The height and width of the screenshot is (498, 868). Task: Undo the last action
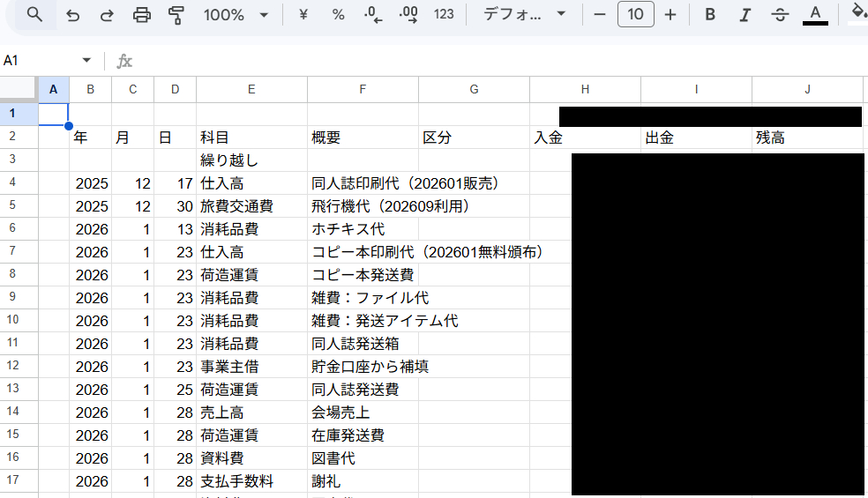72,15
